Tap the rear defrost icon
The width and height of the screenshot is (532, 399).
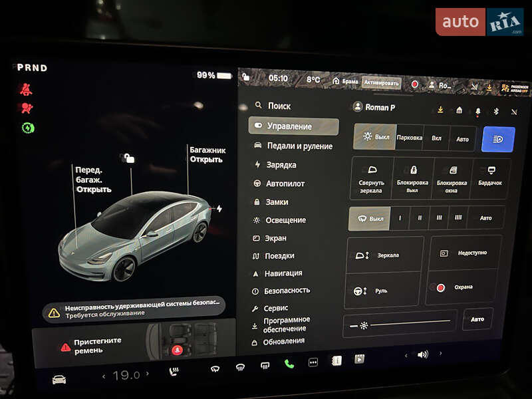click(x=264, y=365)
